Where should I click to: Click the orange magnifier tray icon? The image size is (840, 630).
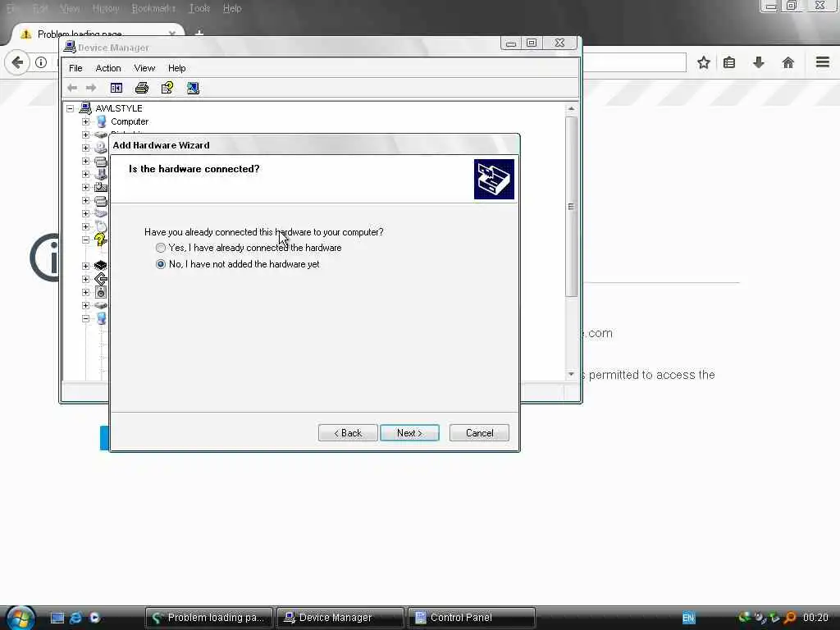click(790, 618)
